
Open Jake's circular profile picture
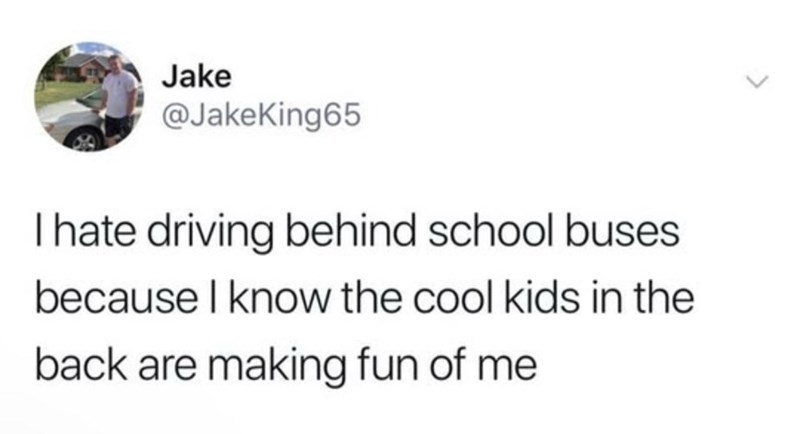point(89,97)
